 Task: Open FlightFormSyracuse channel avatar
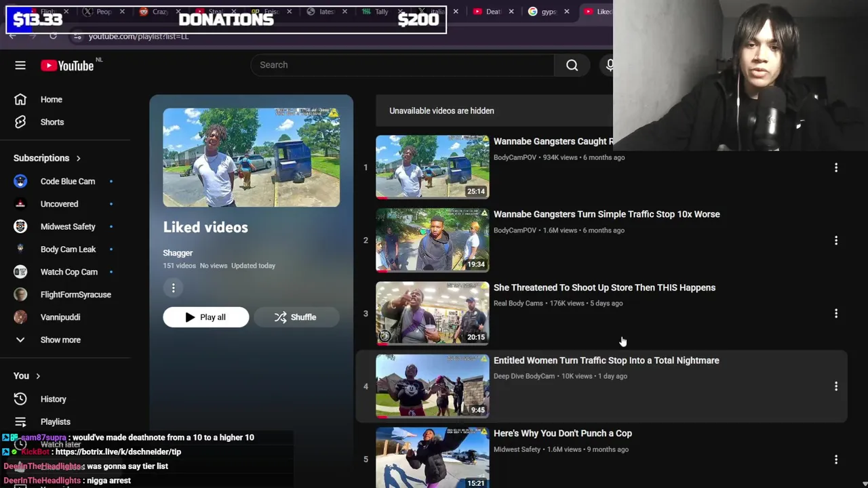click(x=20, y=294)
